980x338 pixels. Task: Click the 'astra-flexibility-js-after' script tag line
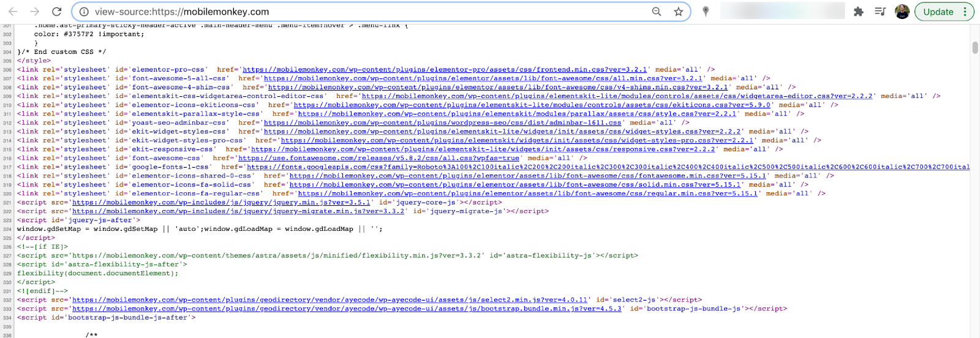pyautogui.click(x=102, y=265)
